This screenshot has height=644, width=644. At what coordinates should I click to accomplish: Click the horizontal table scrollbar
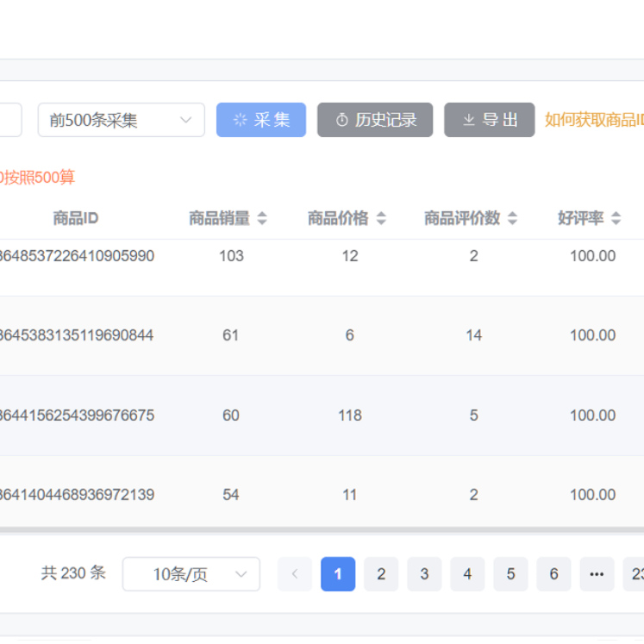click(x=322, y=530)
